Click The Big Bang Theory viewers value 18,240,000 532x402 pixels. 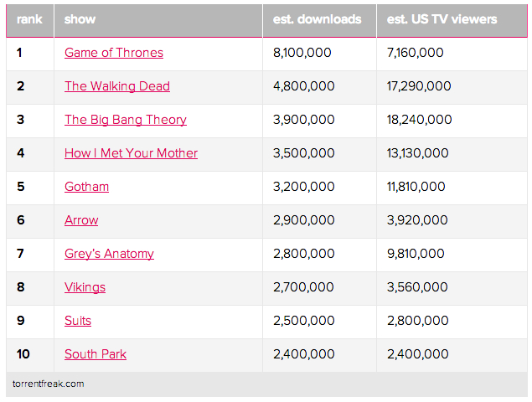tap(419, 120)
